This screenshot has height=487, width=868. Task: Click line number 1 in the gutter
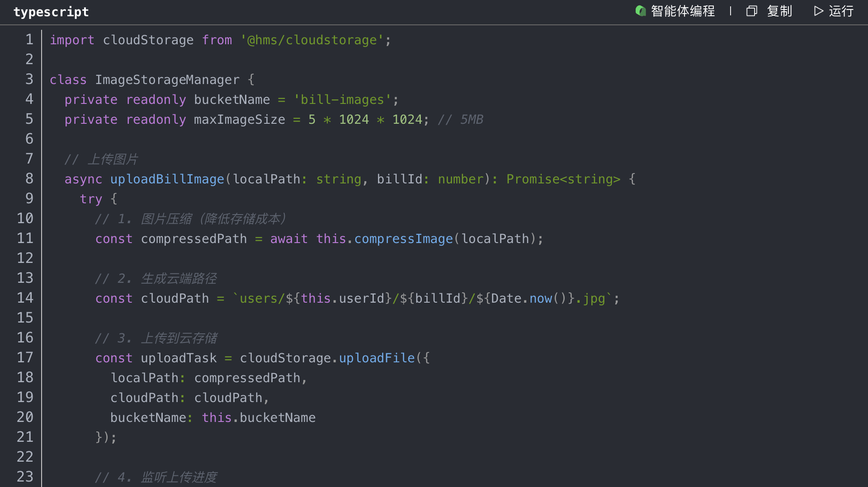(x=29, y=40)
